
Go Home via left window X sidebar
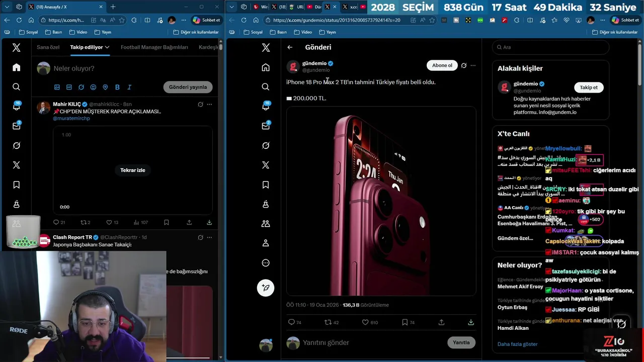click(x=17, y=67)
